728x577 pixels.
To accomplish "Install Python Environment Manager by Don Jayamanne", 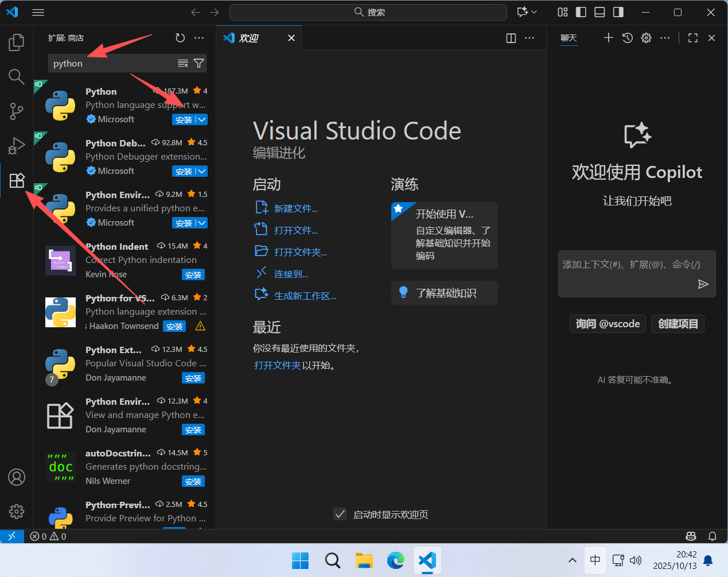I will pos(193,429).
